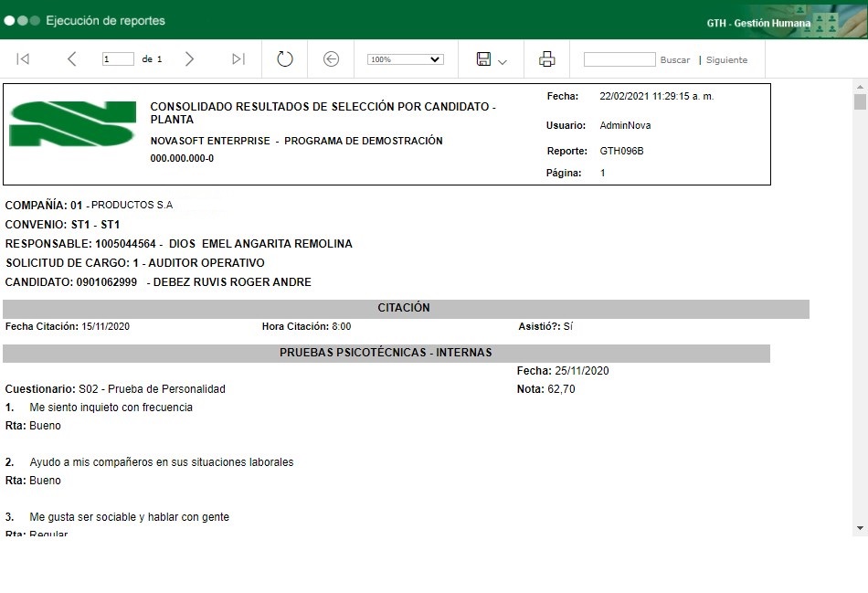Select question Me gusta ser sociable
Viewport: 868px width, 593px height.
[129, 517]
